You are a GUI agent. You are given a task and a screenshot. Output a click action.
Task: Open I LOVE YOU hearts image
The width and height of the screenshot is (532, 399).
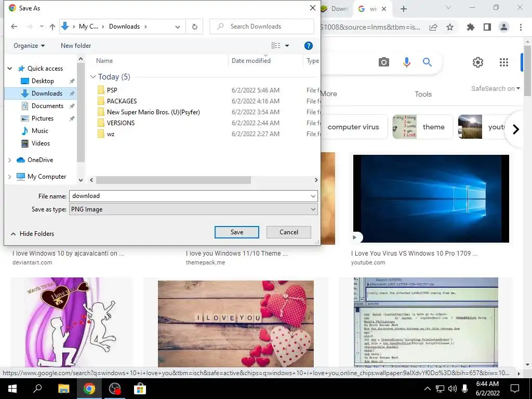(235, 324)
